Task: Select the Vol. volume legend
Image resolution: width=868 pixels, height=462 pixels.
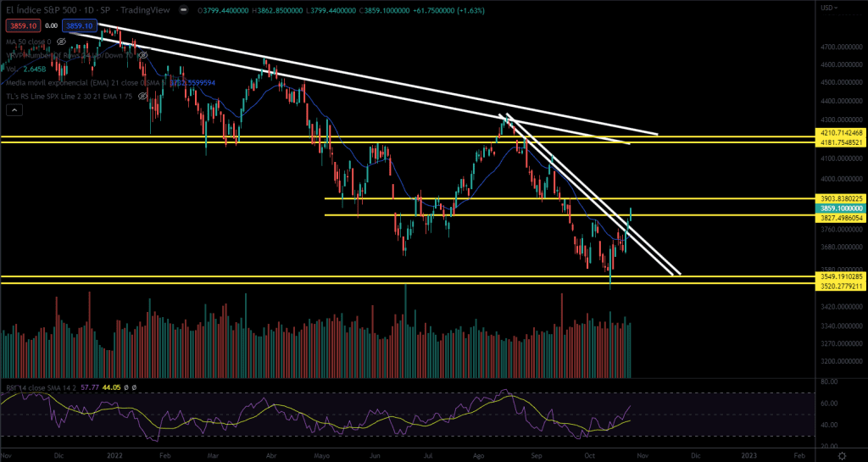Action: tap(10, 69)
